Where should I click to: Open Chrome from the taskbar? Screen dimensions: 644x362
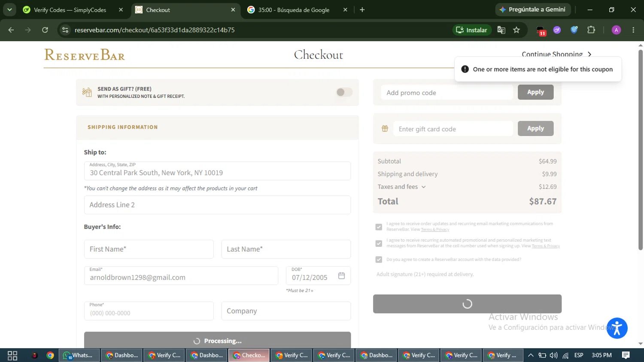pos(50,355)
